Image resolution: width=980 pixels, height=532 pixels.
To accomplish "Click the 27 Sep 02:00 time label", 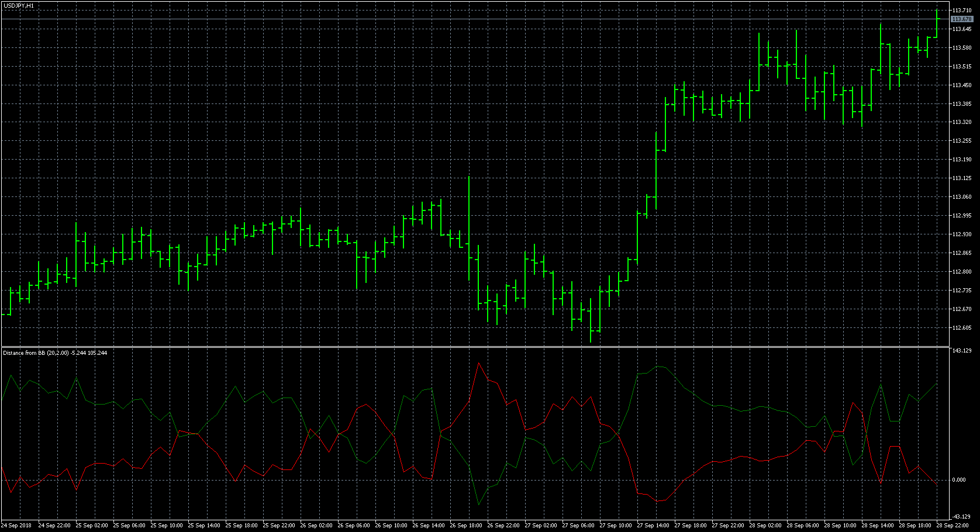I will coord(541,526).
